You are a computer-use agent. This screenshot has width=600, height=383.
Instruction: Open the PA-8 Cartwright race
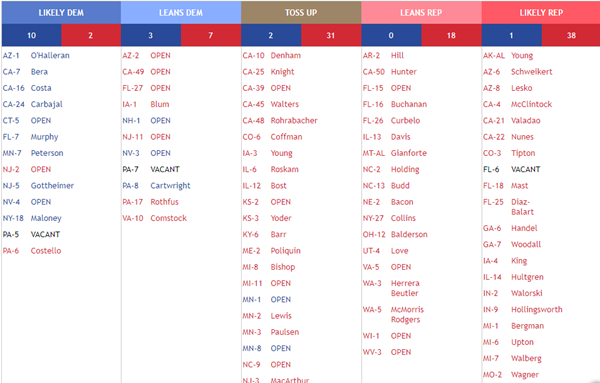coord(156,186)
